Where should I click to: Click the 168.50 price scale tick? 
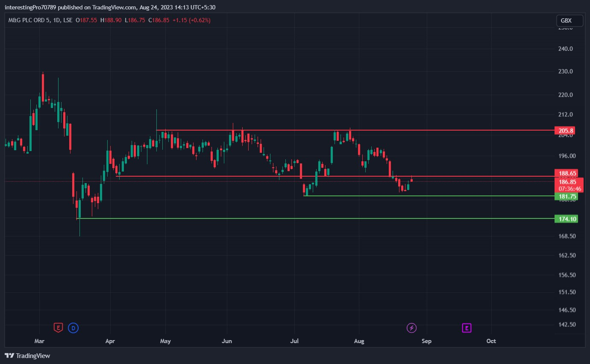[567, 236]
